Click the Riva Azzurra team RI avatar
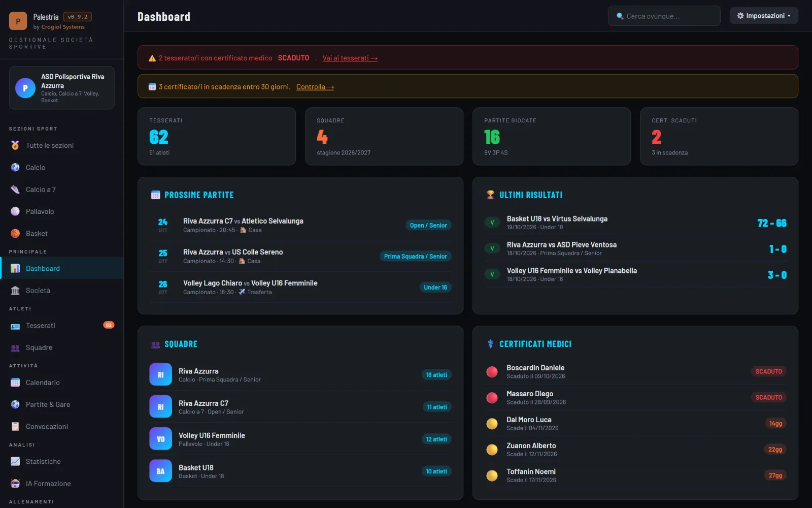This screenshot has height=508, width=812. 160,375
